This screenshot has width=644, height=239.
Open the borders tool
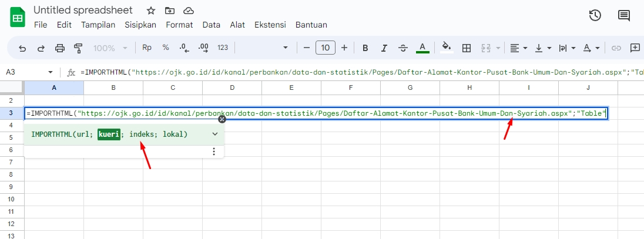[466, 48]
